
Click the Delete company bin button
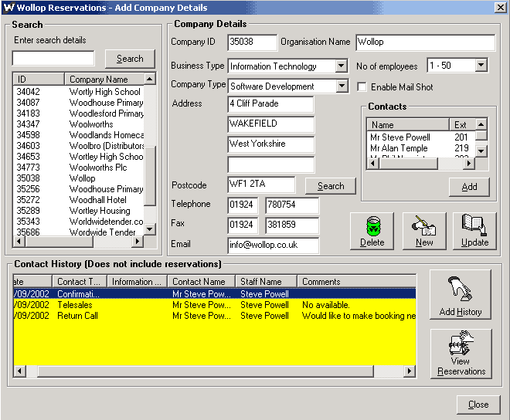(372, 231)
